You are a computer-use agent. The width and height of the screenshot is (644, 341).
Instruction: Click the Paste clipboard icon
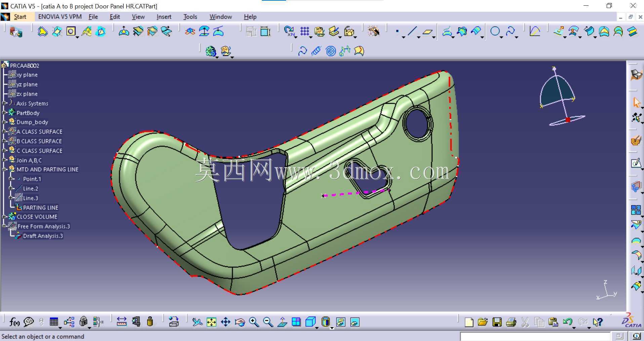553,322
